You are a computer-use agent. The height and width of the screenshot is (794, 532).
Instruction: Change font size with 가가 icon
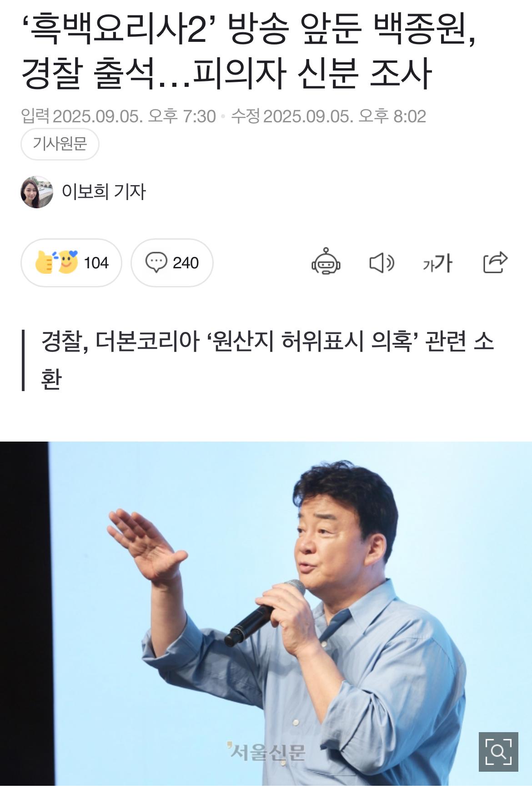[437, 263]
